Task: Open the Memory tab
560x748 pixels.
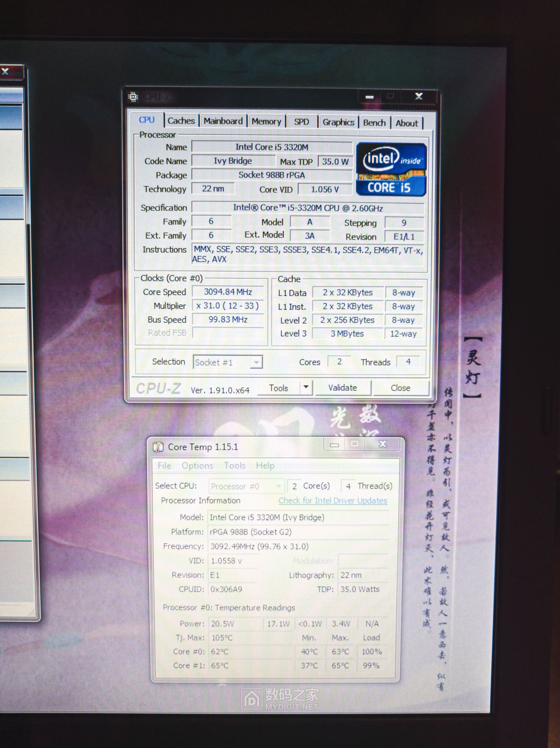Action: [x=266, y=121]
